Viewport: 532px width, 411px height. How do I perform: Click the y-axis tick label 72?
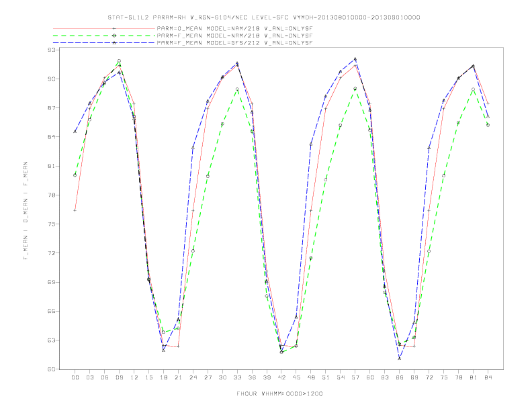(52, 253)
